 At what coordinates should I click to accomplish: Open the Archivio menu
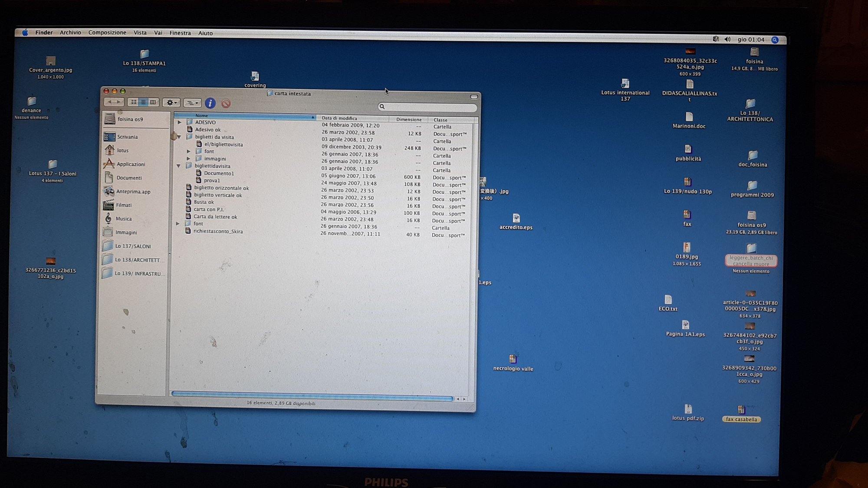point(70,33)
